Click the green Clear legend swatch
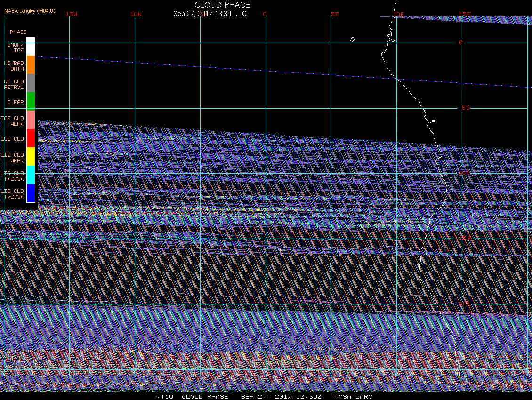The height and width of the screenshot is (400, 532). [x=31, y=102]
